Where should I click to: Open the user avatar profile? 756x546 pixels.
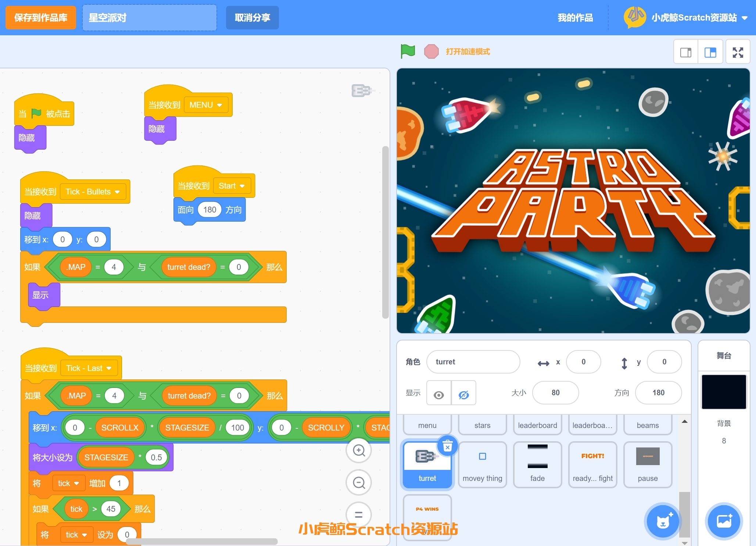click(x=635, y=17)
